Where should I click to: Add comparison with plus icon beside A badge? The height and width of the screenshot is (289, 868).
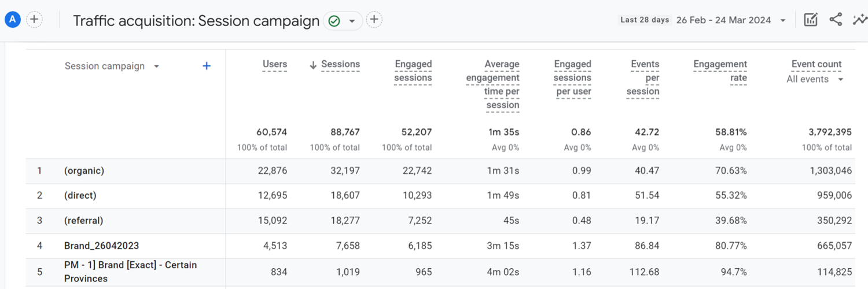point(35,20)
